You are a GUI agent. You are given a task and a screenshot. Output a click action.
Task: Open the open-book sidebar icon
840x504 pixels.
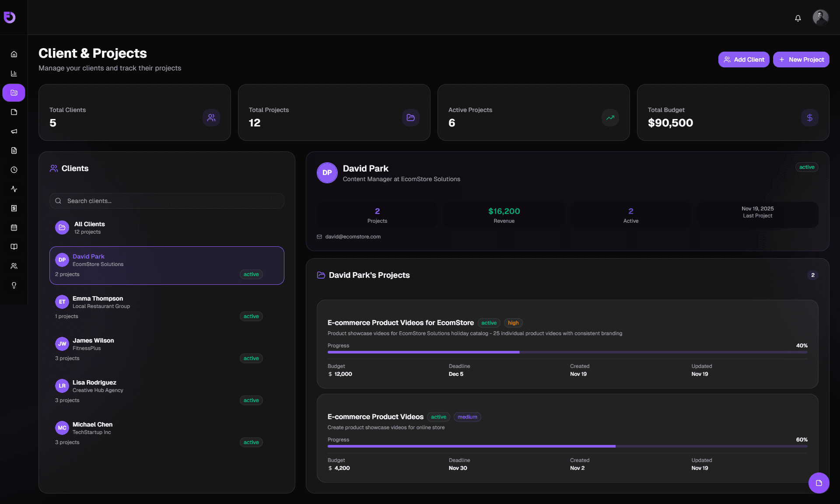(x=14, y=247)
